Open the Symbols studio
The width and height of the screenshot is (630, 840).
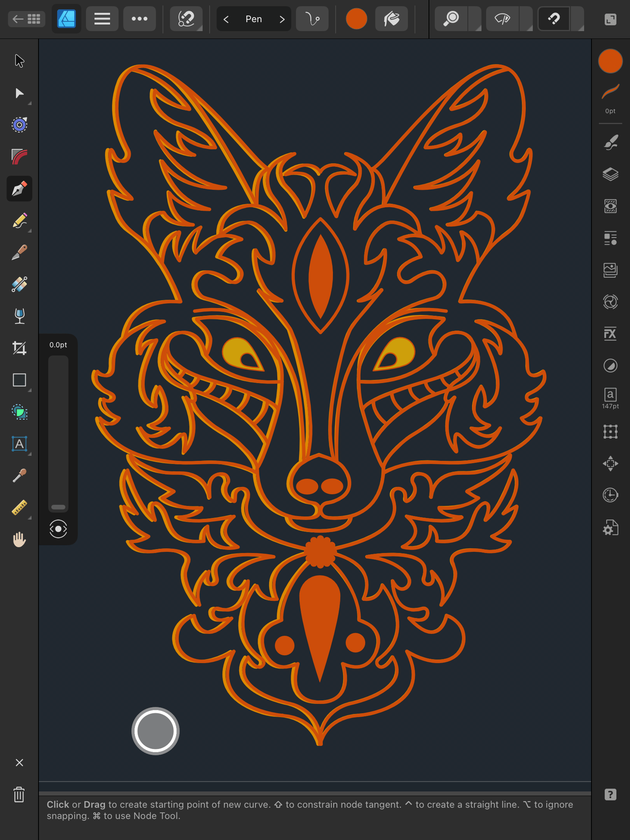coord(610,302)
